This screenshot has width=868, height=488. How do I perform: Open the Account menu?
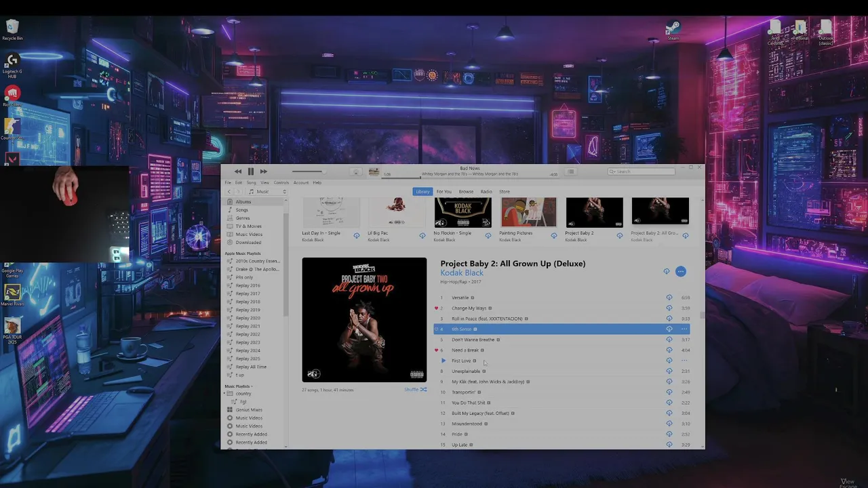pyautogui.click(x=301, y=183)
